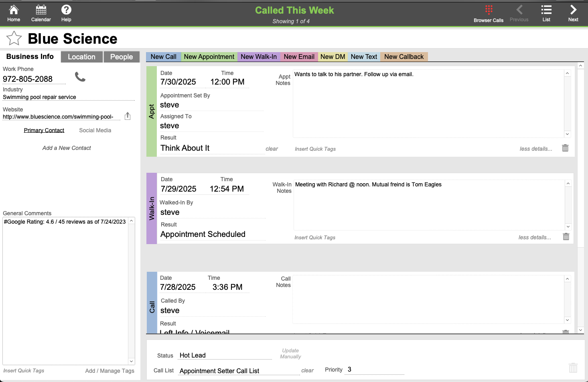Viewport: 588px width, 382px height.
Task: Open the Called By dropdown
Action: [213, 311]
